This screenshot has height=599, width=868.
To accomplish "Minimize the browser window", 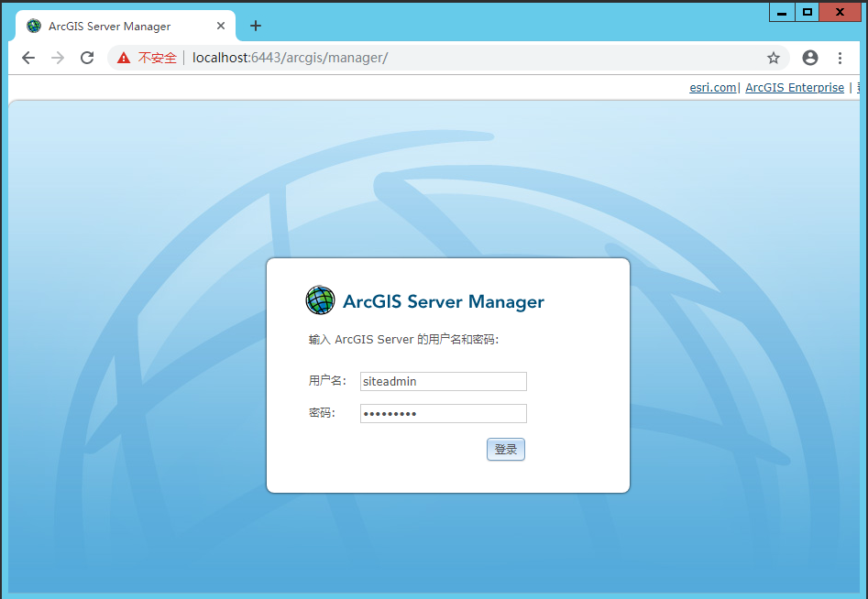I will pyautogui.click(x=782, y=12).
